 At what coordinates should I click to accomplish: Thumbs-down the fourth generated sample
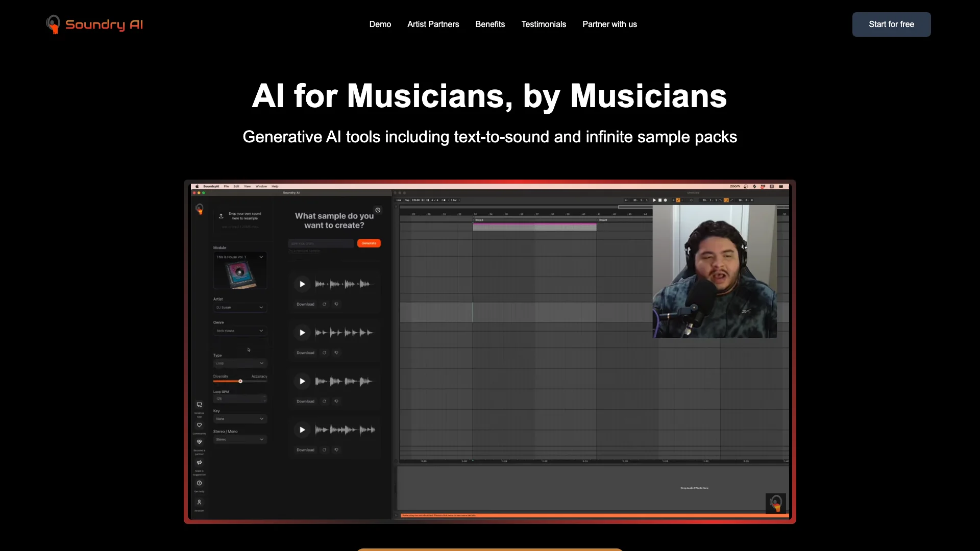(x=336, y=450)
